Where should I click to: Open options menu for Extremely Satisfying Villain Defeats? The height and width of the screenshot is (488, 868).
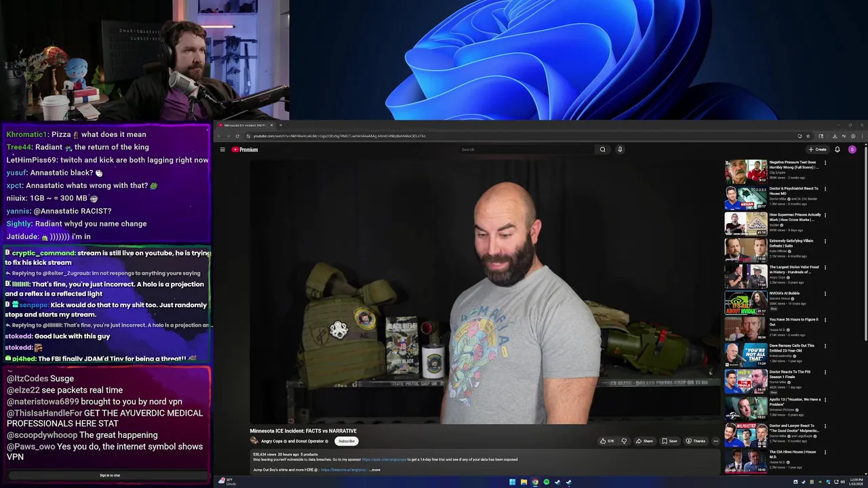(x=825, y=241)
